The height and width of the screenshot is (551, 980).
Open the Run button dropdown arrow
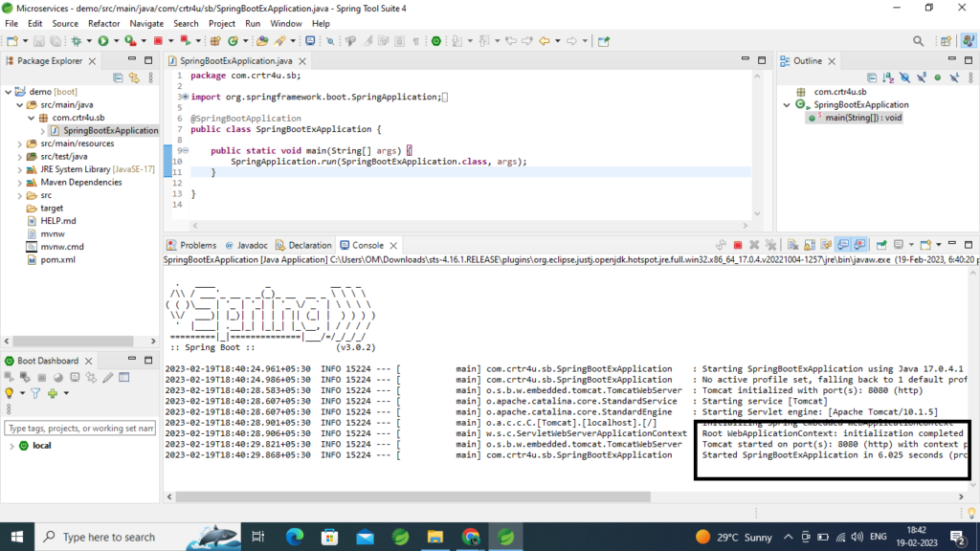pos(116,41)
